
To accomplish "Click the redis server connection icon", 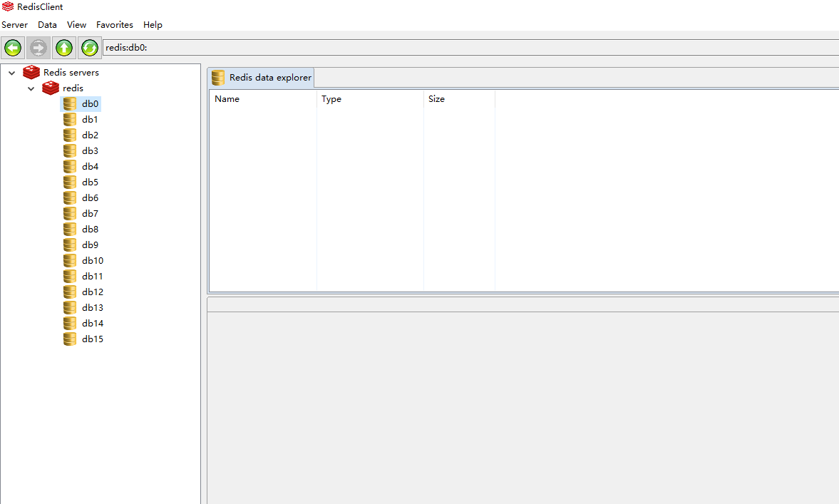I will pyautogui.click(x=51, y=88).
